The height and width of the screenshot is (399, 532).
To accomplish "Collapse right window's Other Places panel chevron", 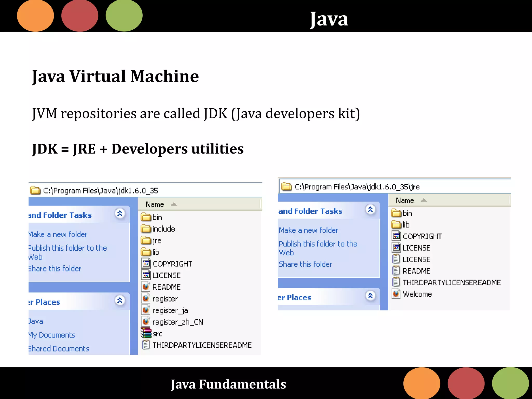I will (370, 296).
